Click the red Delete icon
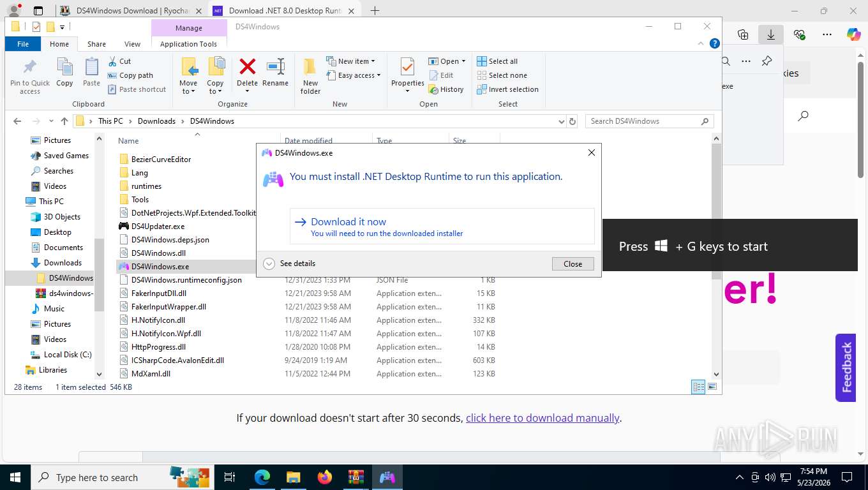Screen dimensions: 868x490 pos(247,66)
